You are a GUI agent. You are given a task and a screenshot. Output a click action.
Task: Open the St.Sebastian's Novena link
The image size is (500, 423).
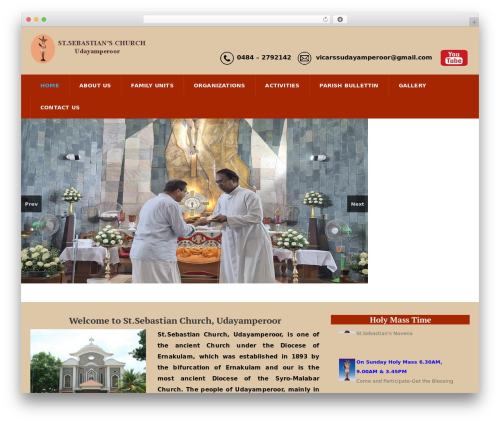[x=384, y=333]
